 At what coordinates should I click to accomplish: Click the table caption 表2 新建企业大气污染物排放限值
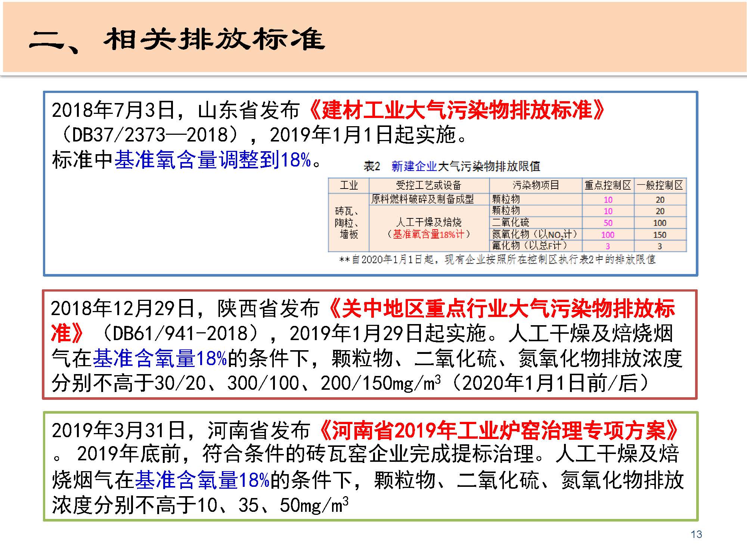[x=452, y=166]
